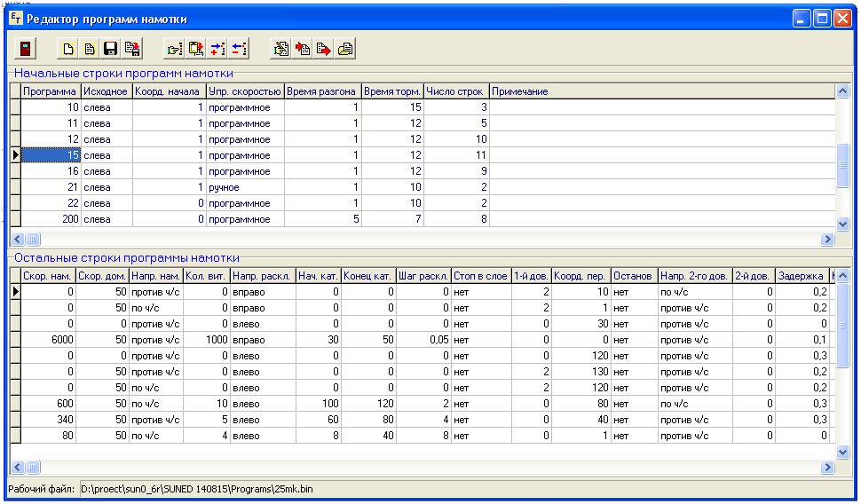Image resolution: width=861 pixels, height=504 pixels.
Task: Sort by the 'Программа' column header
Action: pos(50,91)
